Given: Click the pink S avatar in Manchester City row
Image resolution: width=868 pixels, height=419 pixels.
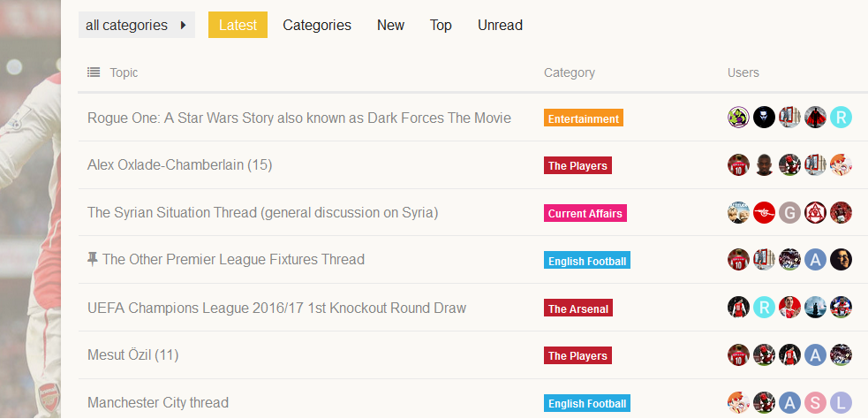Looking at the screenshot, I should [815, 403].
